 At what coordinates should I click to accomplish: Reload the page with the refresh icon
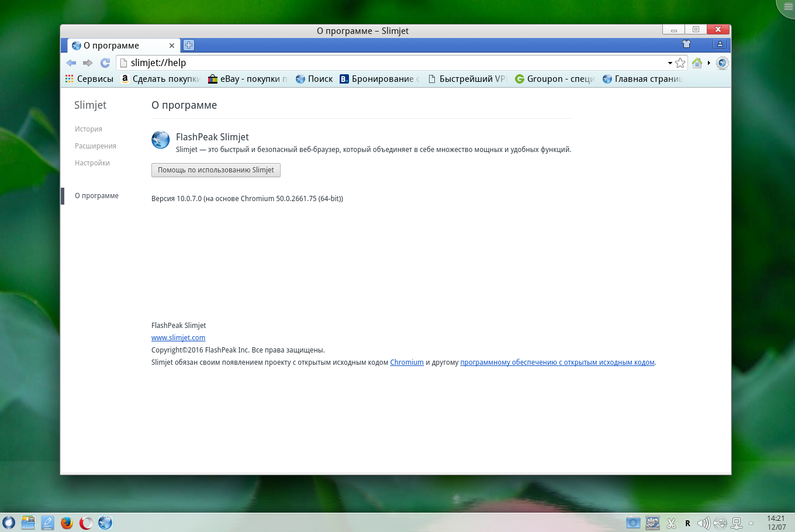[x=105, y=63]
